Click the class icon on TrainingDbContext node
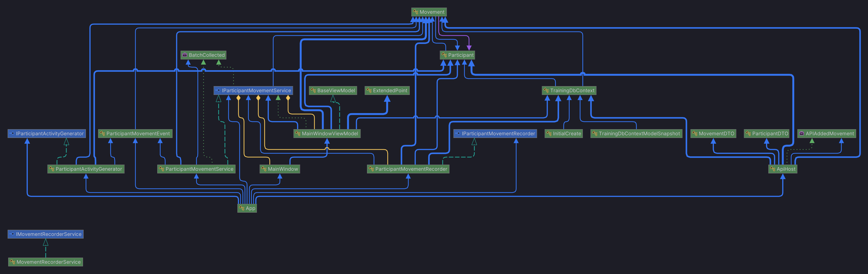868x274 pixels. pyautogui.click(x=546, y=91)
